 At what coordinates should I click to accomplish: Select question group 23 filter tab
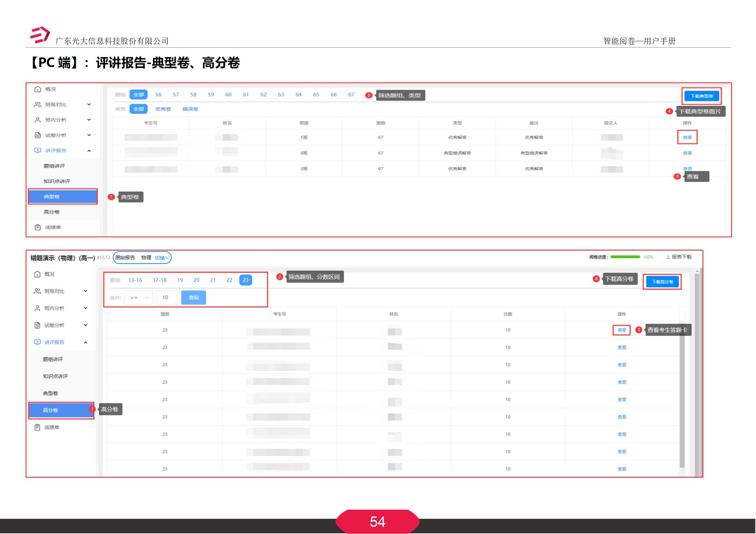(246, 280)
